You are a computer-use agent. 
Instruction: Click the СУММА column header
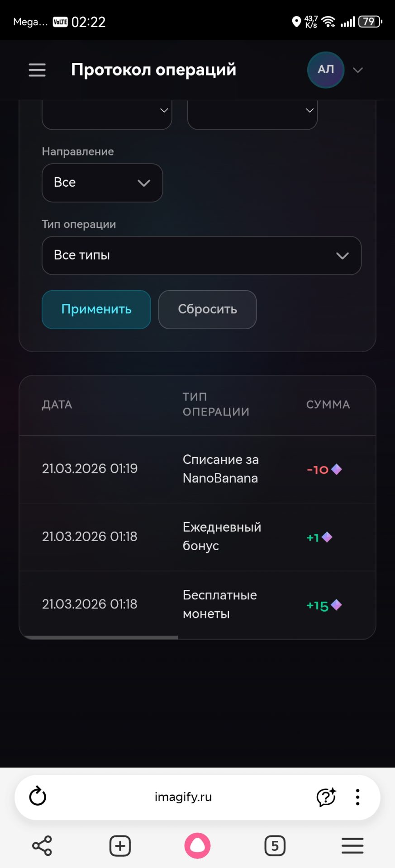[x=328, y=405]
